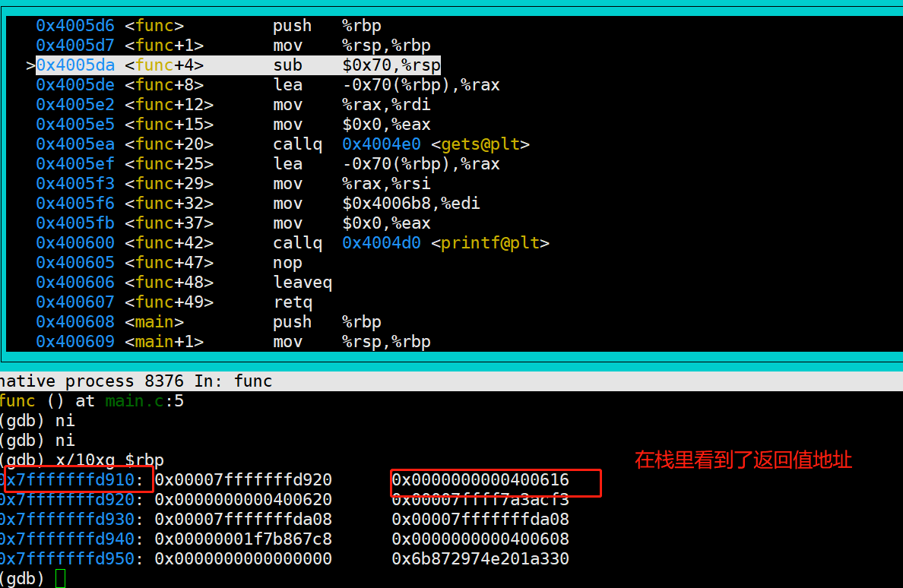Click the 'main.c' source file name
The image size is (903, 588).
pos(135,400)
